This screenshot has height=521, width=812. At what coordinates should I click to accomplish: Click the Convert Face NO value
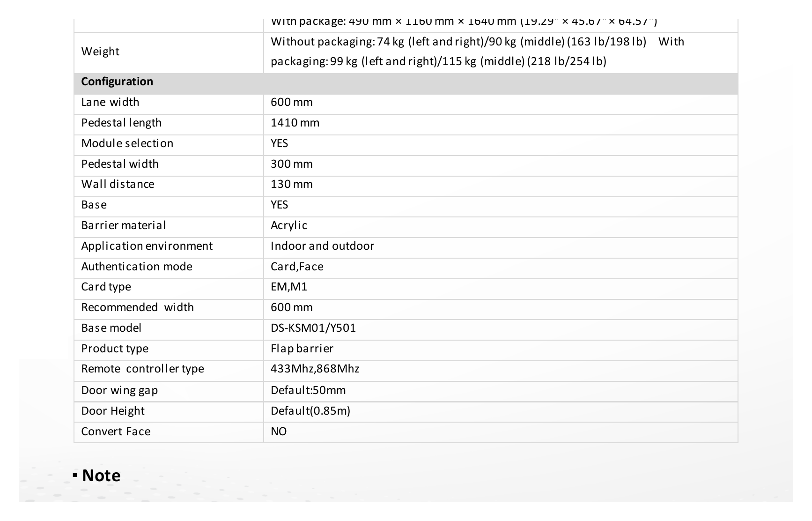pos(279,432)
